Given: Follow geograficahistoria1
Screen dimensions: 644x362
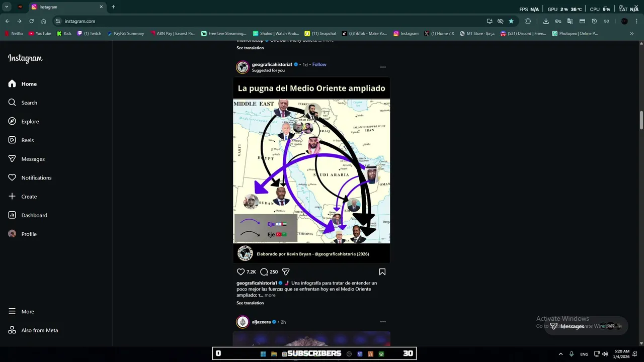Looking at the screenshot, I should click(319, 64).
